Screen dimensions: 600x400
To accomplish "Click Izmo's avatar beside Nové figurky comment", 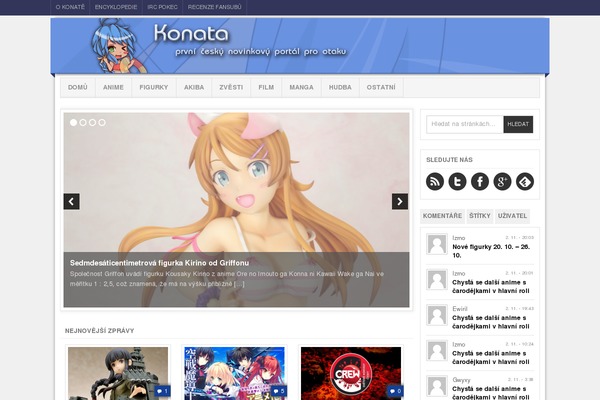I will click(x=437, y=244).
